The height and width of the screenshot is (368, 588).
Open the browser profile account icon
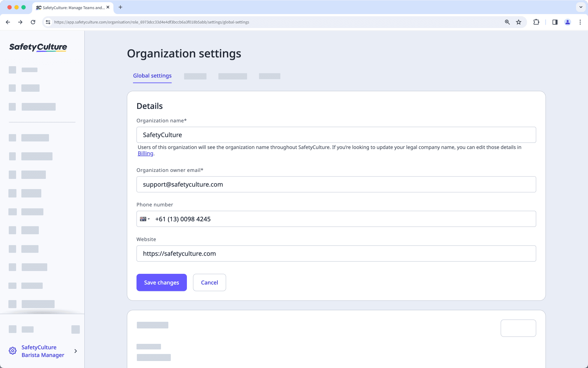(x=567, y=22)
